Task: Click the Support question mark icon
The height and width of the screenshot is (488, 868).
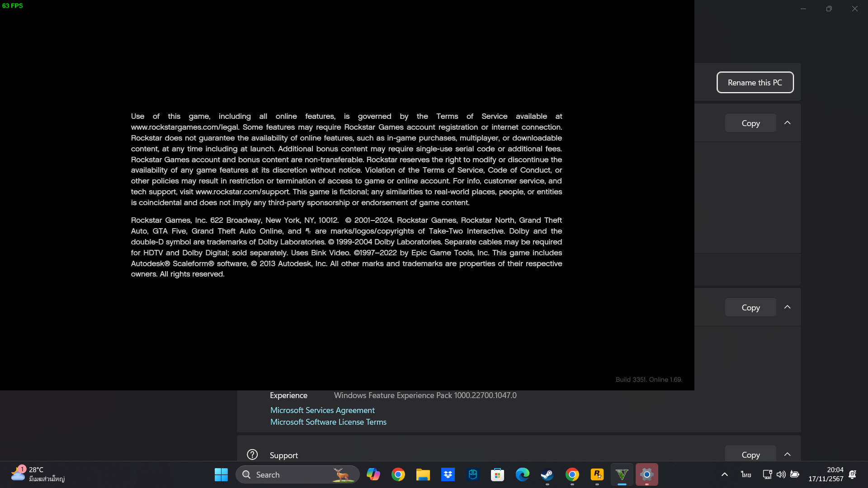Action: (252, 455)
